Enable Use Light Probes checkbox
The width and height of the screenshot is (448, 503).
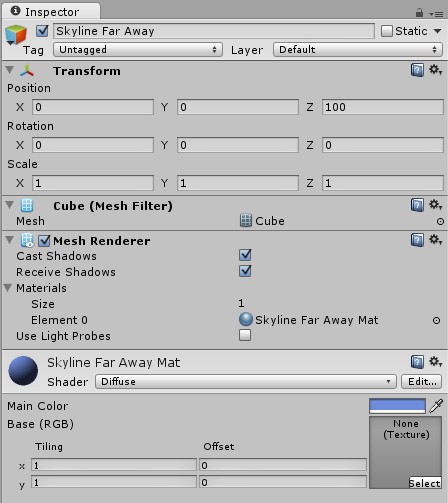pyautogui.click(x=245, y=335)
